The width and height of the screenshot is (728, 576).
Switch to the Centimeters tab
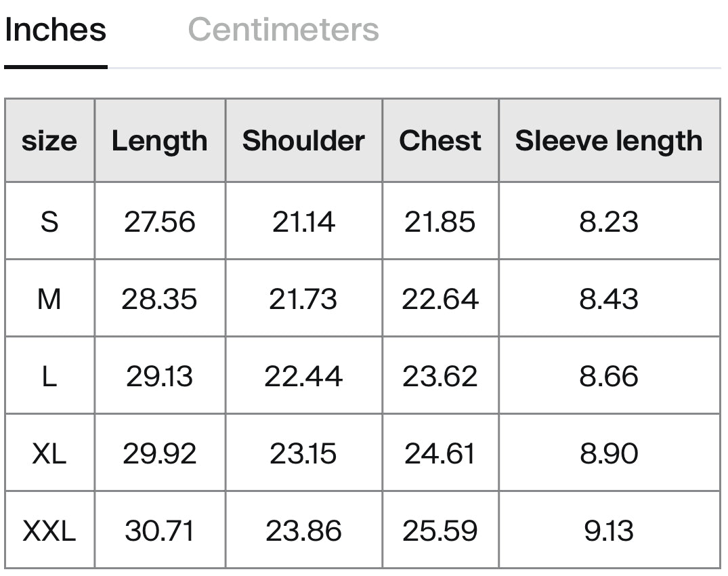coord(283,30)
